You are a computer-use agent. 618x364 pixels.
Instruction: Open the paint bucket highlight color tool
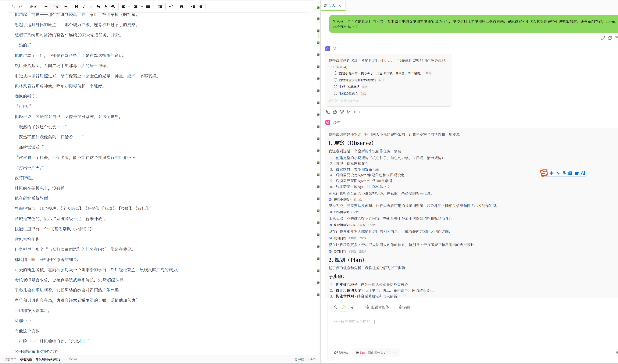(113, 7)
